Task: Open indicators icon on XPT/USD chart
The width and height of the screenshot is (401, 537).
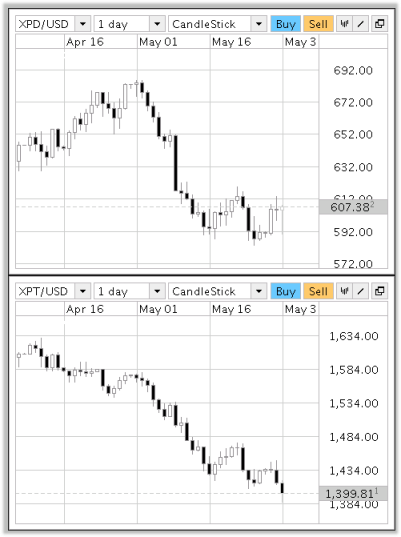Action: [344, 291]
